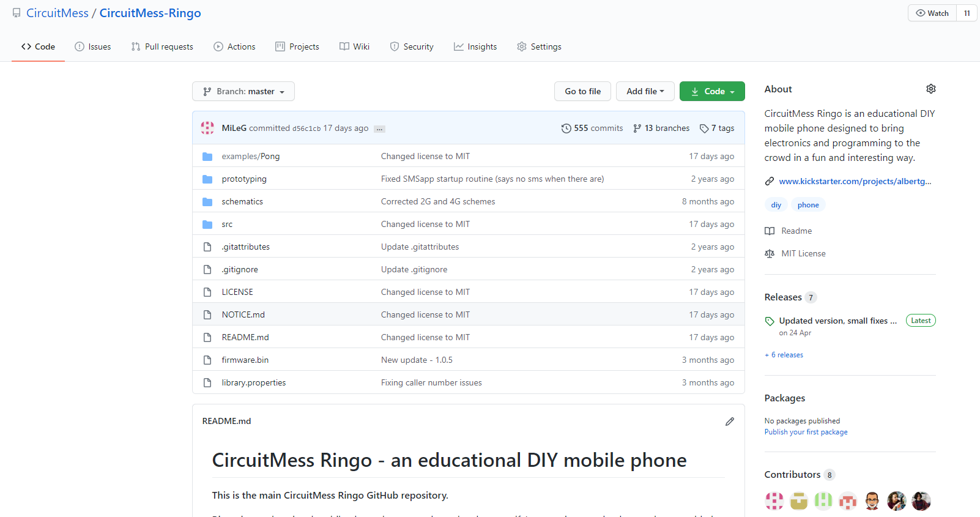Click the repository icon beside CircuitMess owner

(17, 13)
